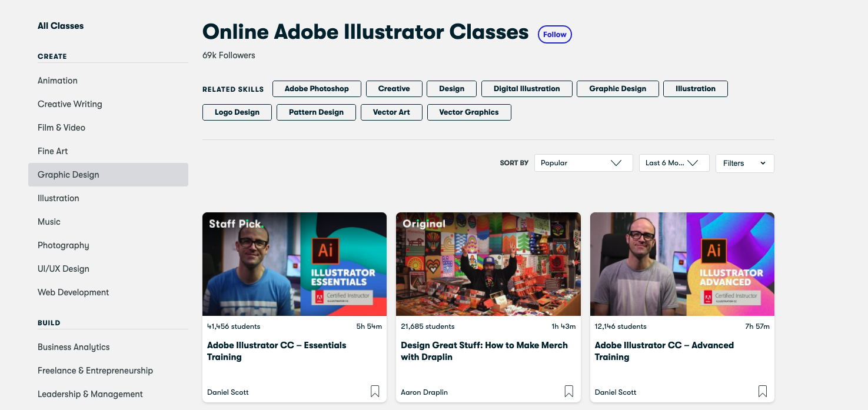Click the Adobe Photoshop related skill tag

[x=317, y=89]
